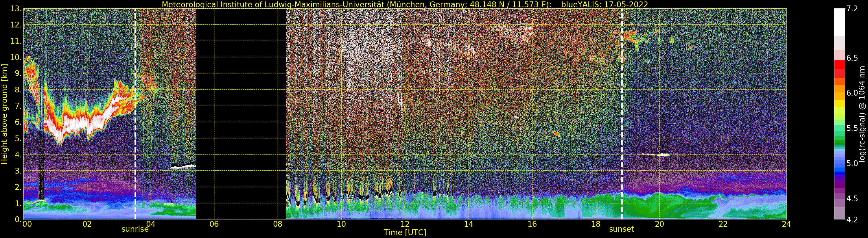The image size is (868, 238).
Task: Click the 14 tick on the time axis
Action: 468,224
